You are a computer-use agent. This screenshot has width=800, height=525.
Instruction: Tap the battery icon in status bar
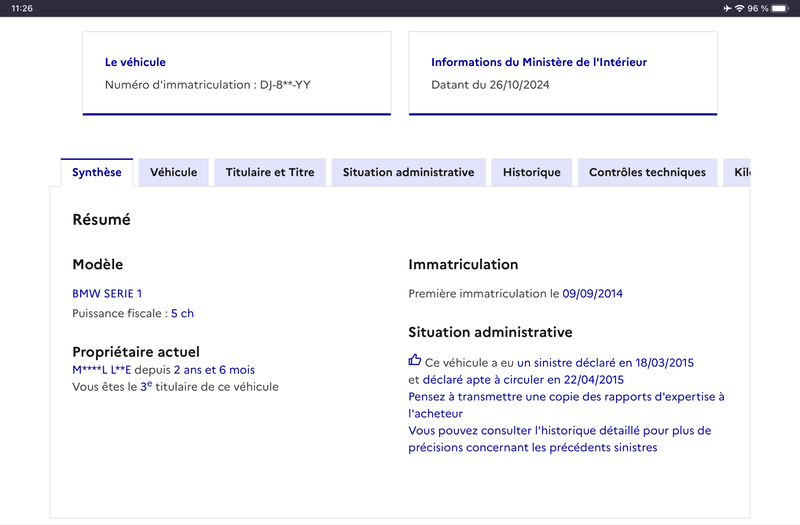(780, 8)
